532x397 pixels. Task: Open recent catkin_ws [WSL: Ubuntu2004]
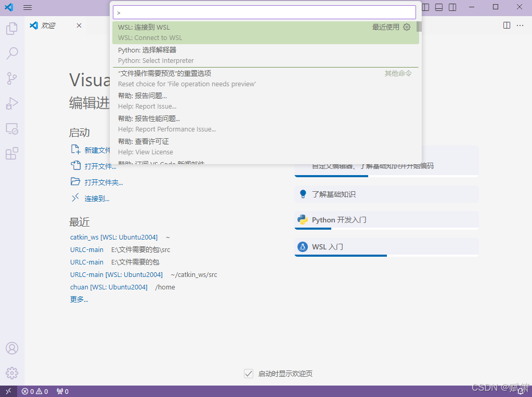[x=114, y=237]
